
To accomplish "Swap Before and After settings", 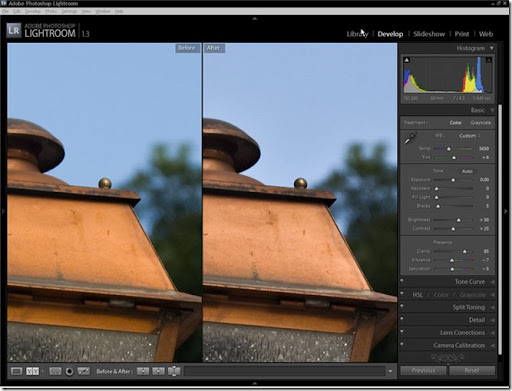I will (x=174, y=371).
